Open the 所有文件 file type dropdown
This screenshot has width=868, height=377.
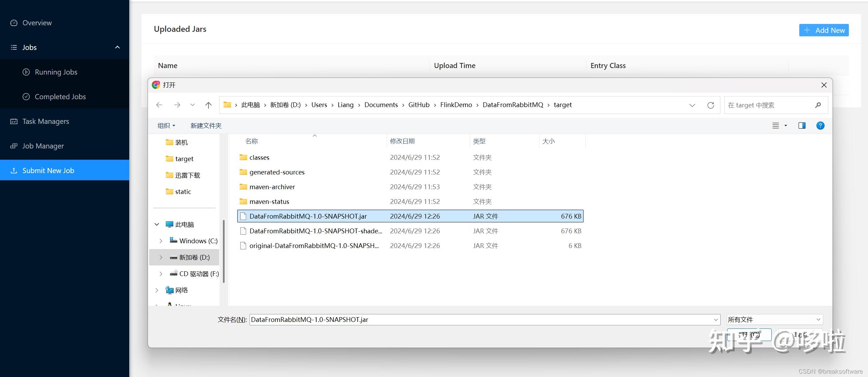(774, 319)
